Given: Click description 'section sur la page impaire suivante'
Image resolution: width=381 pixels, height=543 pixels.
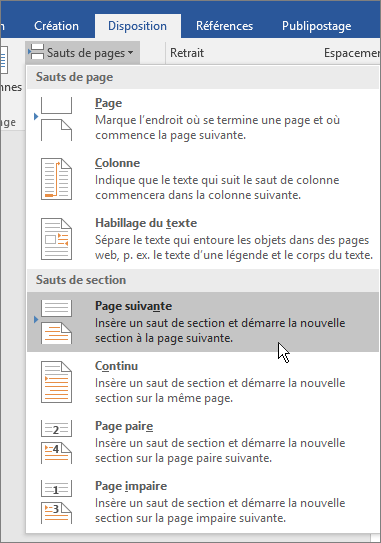Looking at the screenshot, I should pyautogui.click(x=190, y=518).
